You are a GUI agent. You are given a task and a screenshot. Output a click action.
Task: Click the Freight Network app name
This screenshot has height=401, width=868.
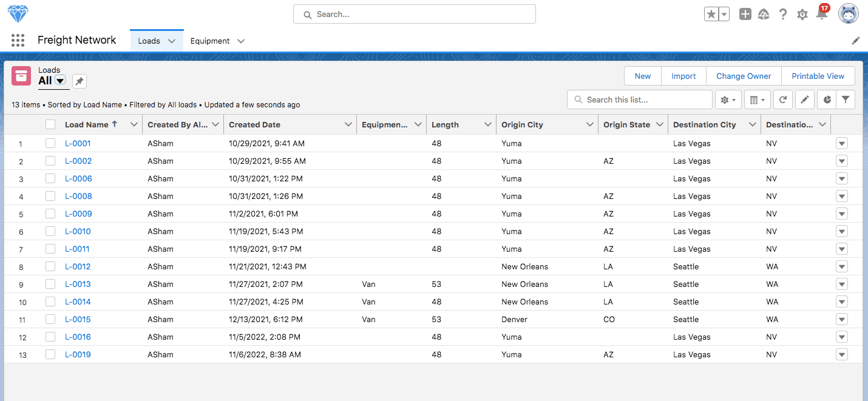click(x=76, y=40)
